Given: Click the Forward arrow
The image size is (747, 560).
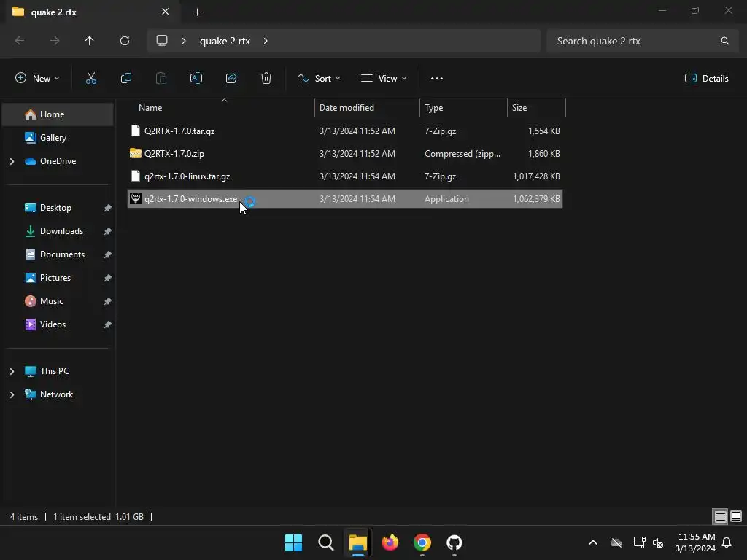Looking at the screenshot, I should tap(55, 41).
